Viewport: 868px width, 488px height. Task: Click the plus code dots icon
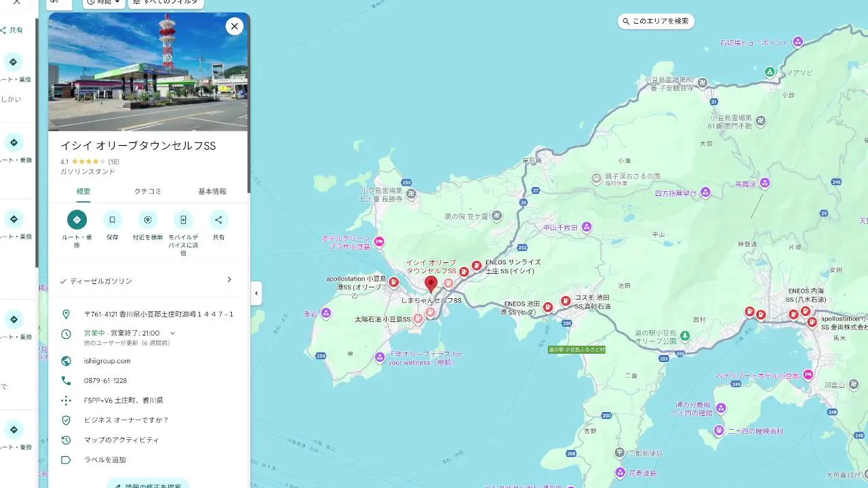(66, 401)
